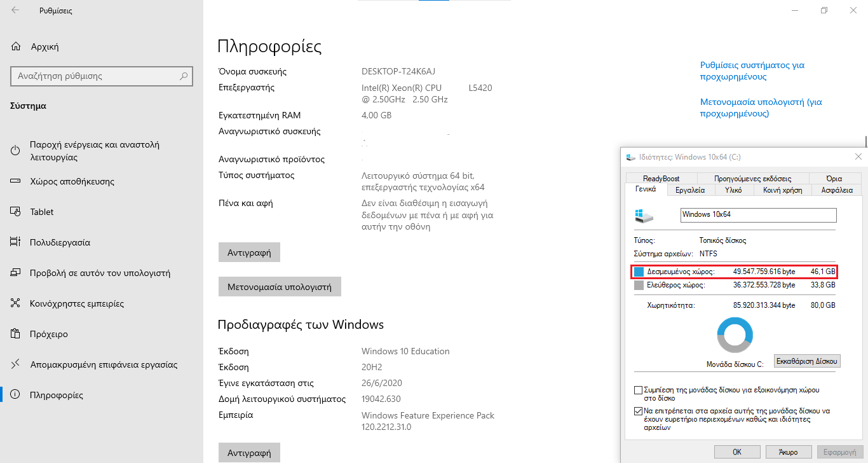Go to Αρχική in Settings sidebar
Screen dimensions: 868x463
point(102,46)
